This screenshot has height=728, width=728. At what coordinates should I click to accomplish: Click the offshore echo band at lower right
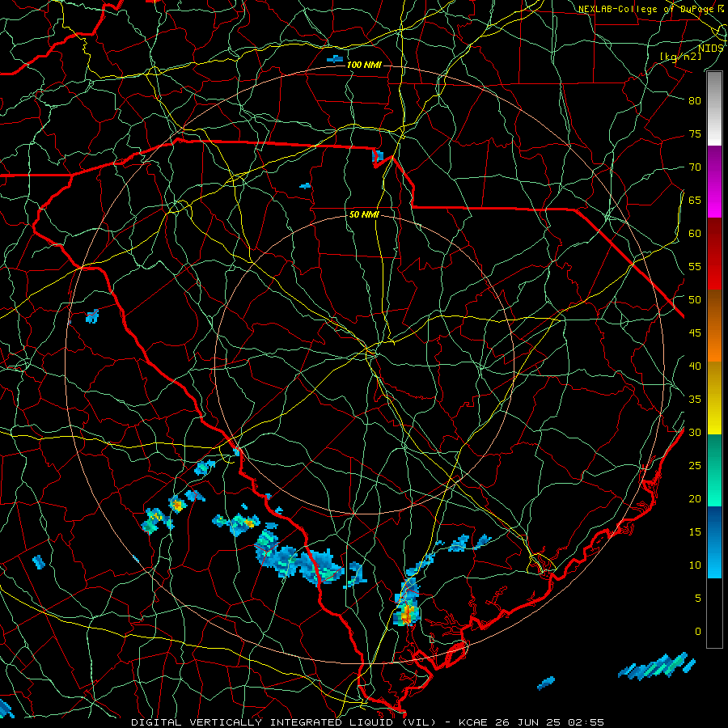pos(657,667)
